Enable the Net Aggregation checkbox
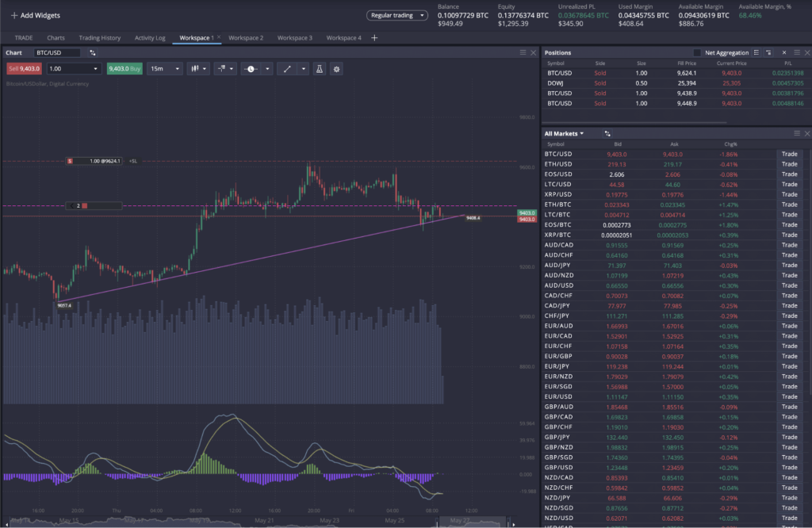812x528 pixels. [697, 52]
